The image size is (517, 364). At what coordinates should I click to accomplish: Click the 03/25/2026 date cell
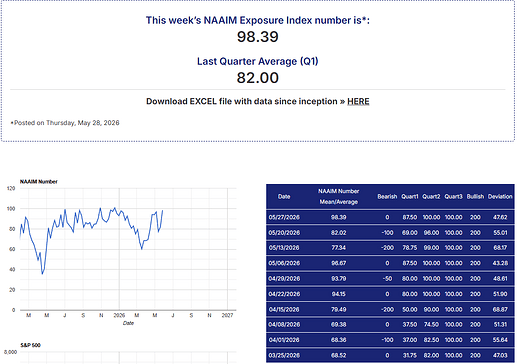coord(284,355)
